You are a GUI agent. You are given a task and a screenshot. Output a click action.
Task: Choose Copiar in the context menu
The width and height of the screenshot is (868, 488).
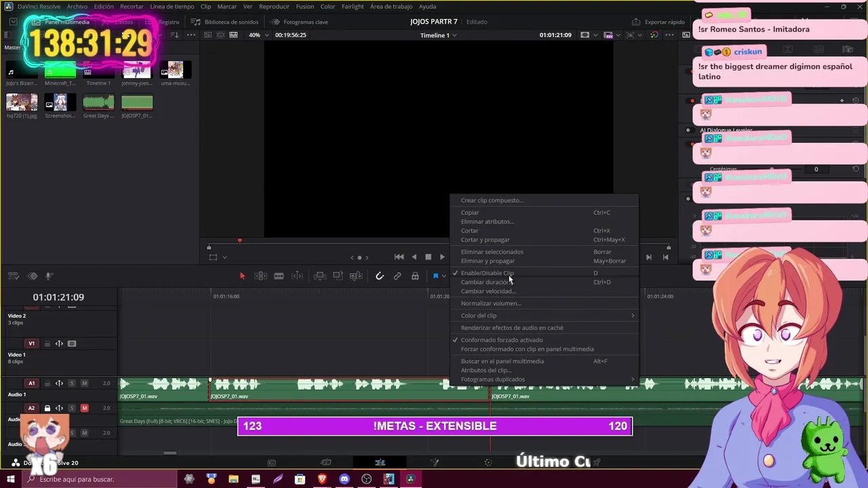544,212
